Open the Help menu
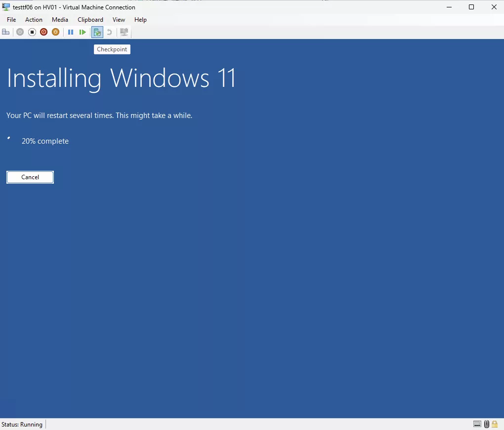The image size is (504, 430). 140,20
